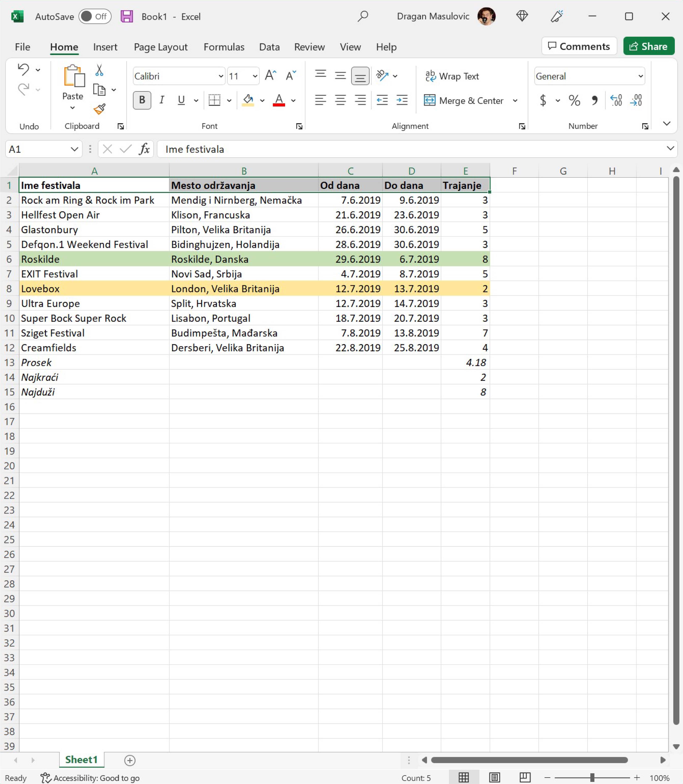The width and height of the screenshot is (683, 784).
Task: Toggle the AutoSave switch
Action: pos(95,16)
